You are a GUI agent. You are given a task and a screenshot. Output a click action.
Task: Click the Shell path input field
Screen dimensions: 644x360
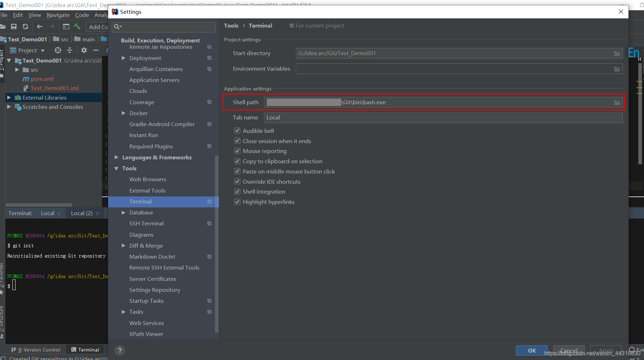(x=443, y=102)
